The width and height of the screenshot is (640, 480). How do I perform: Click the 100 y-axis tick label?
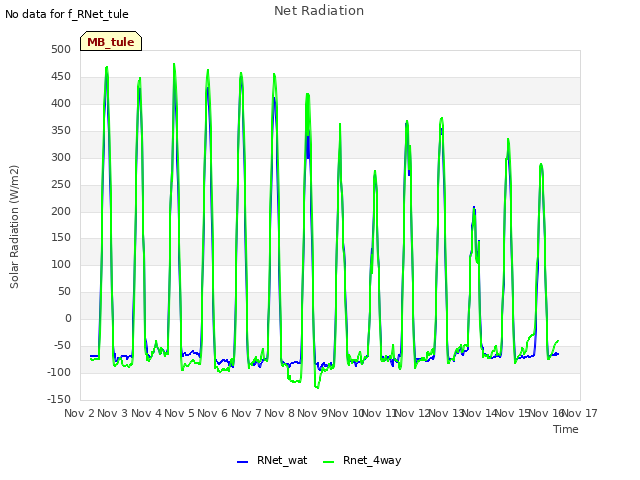[x=61, y=264]
